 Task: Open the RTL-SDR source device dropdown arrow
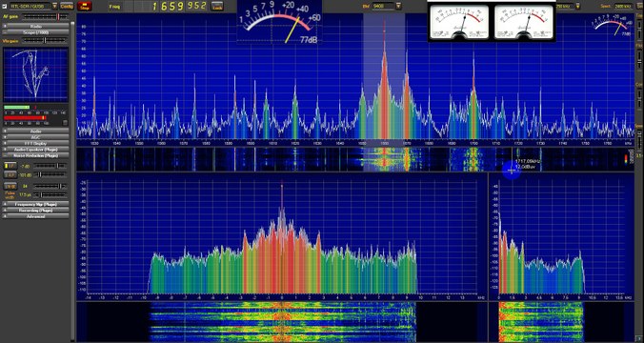[54, 6]
